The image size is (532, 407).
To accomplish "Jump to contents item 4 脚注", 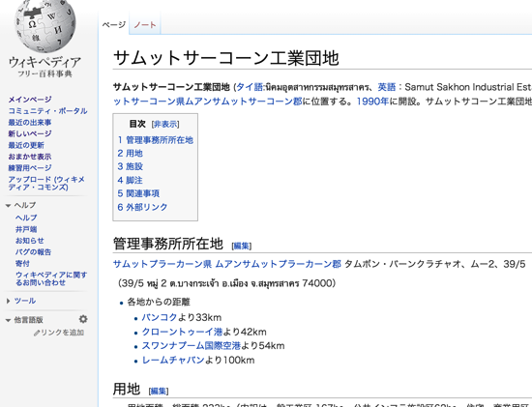I will (x=130, y=180).
